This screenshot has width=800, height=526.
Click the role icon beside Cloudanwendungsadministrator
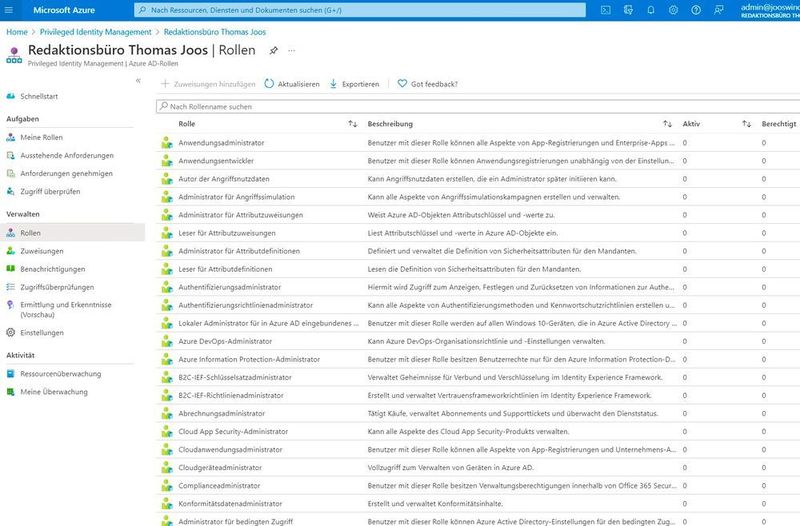(167, 449)
